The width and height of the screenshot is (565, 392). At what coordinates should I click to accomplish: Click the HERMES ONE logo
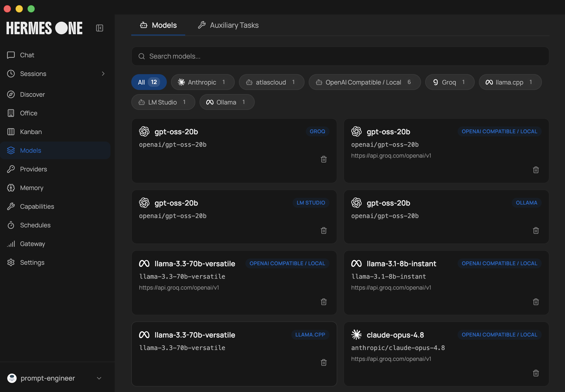click(x=44, y=28)
